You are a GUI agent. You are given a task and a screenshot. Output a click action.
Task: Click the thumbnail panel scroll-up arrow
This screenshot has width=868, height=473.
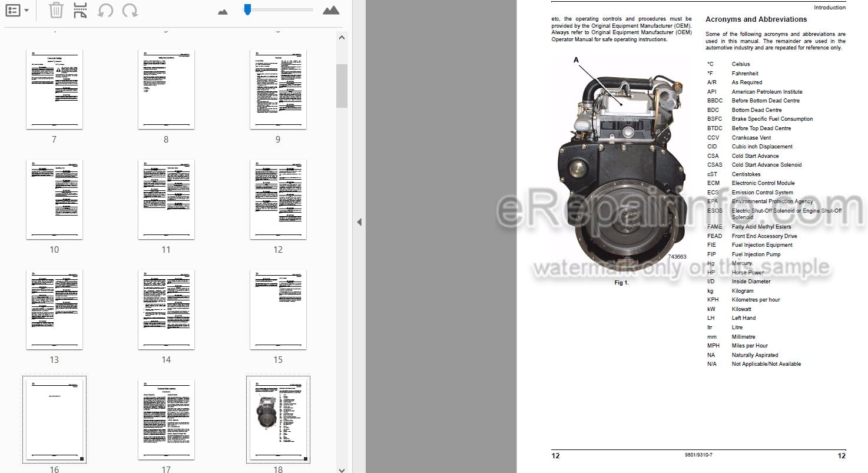tap(342, 37)
